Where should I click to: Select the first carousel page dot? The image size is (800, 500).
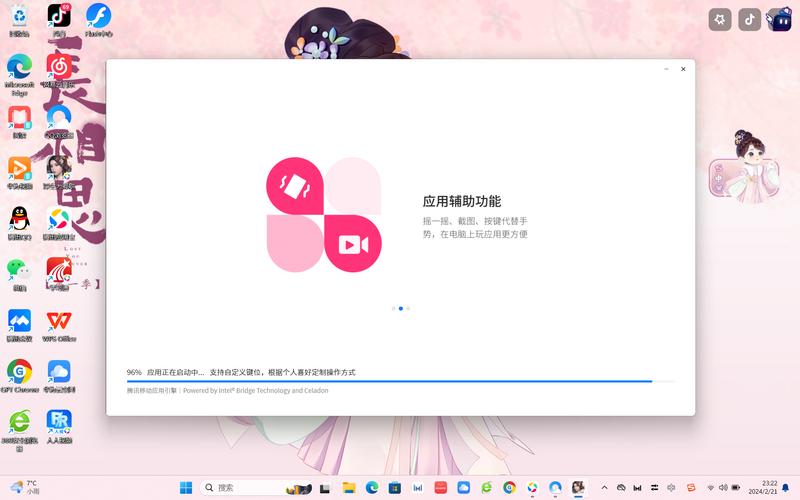click(393, 309)
